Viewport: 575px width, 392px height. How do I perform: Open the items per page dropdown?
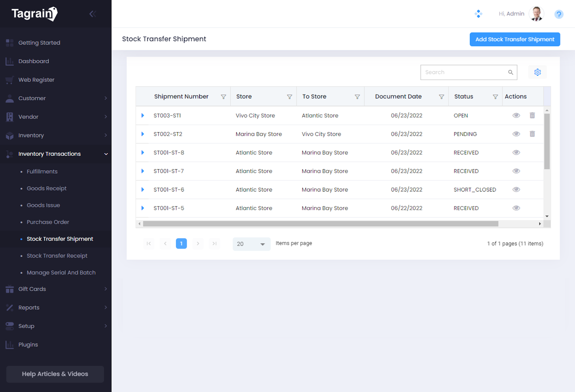click(251, 244)
